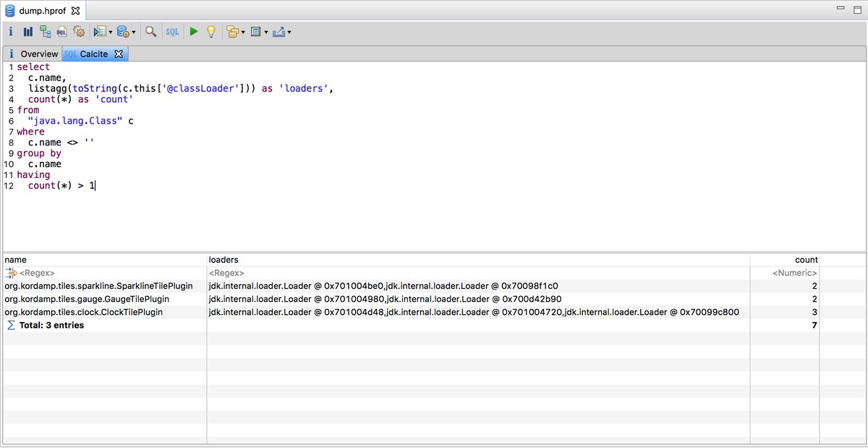Open the Query Browser database icon

click(123, 32)
